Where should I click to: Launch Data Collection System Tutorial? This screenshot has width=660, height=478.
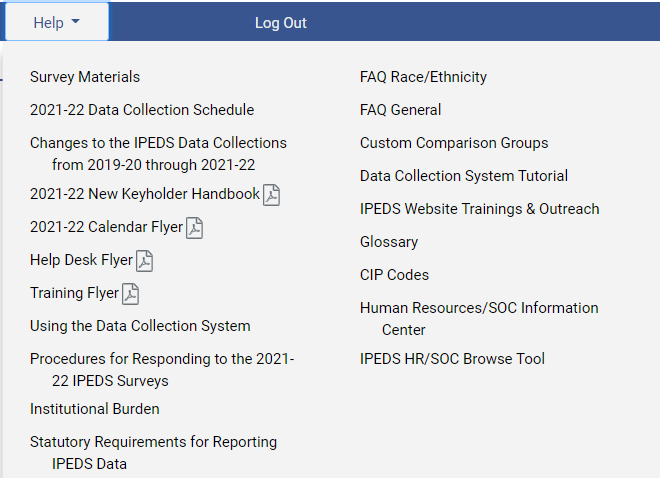(464, 176)
